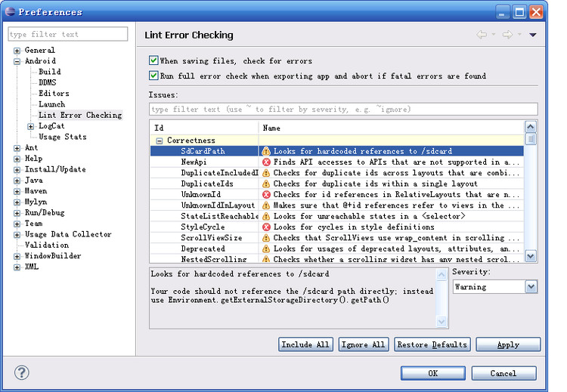Select Lint Error Checking page
Viewport: 567px width, 392px height.
pos(80,115)
